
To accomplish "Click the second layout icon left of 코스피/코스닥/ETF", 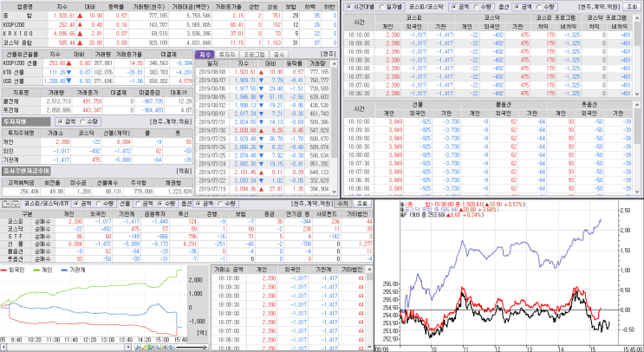I will point(16,204).
